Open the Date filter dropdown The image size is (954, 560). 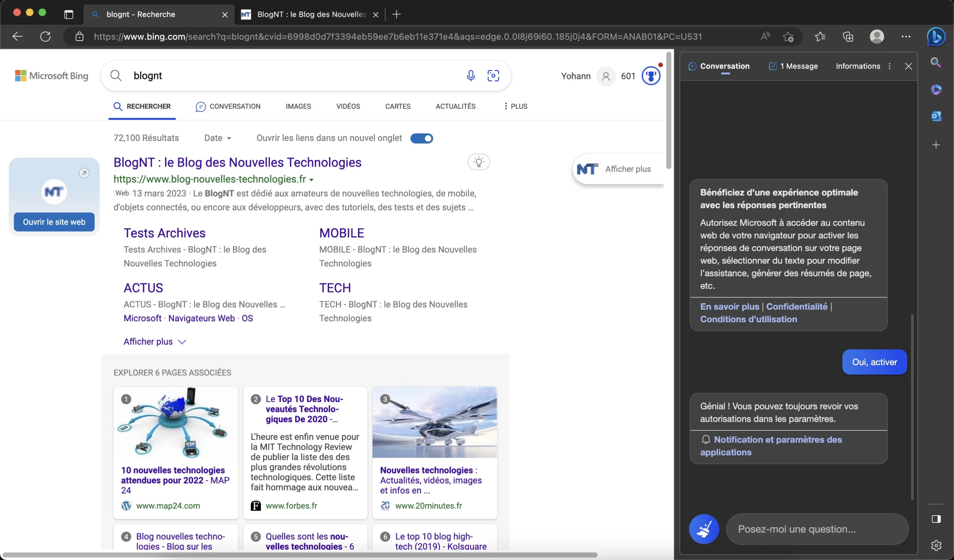(218, 138)
